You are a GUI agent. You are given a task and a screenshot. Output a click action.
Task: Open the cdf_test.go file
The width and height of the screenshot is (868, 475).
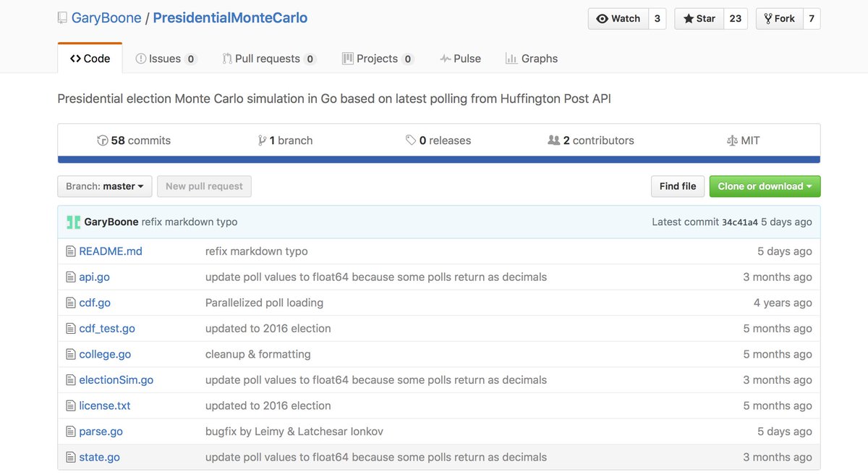107,328
